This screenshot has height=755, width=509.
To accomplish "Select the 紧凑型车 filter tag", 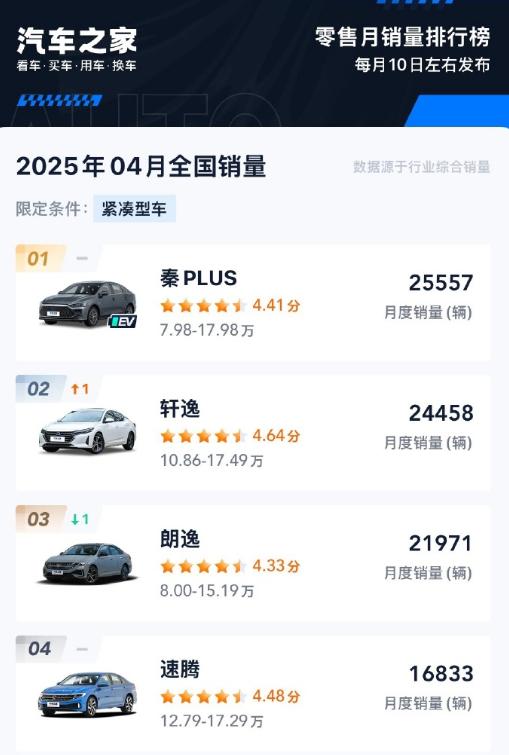I will coord(134,208).
